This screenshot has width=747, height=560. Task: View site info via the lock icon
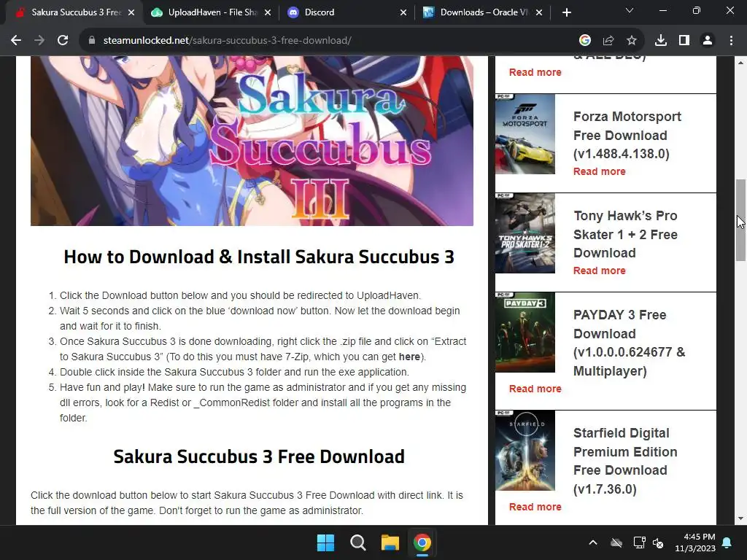pos(92,41)
